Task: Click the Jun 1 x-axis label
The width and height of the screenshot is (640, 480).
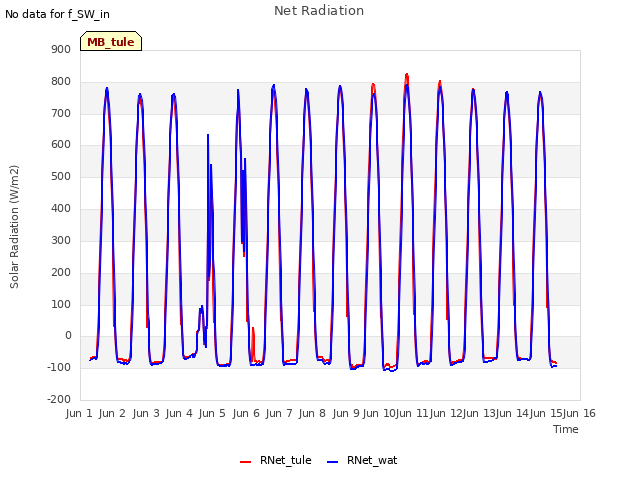Action: pyautogui.click(x=79, y=413)
